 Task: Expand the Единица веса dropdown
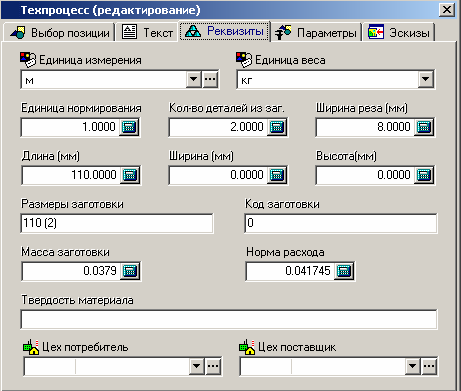[425, 79]
